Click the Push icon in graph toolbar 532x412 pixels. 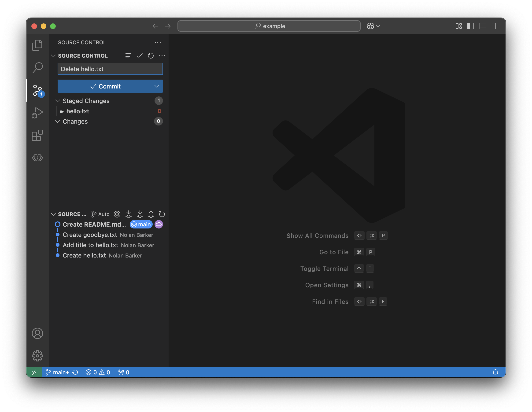[151, 214]
